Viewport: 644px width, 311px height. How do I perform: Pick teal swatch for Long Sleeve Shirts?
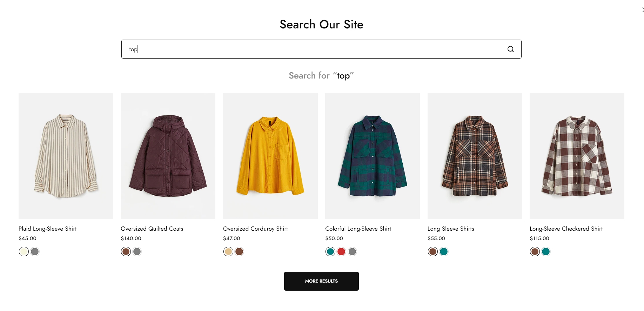[444, 252]
